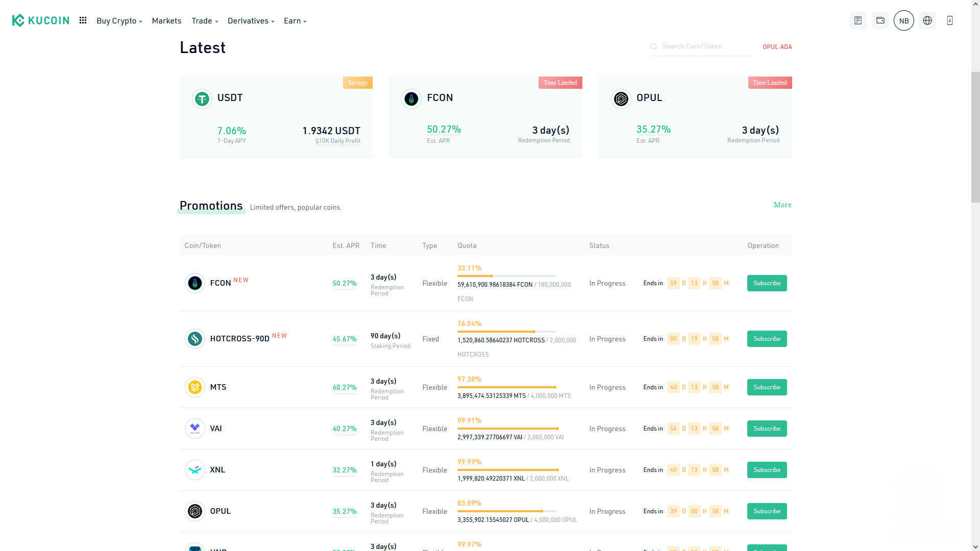Screen dimensions: 980x551
Task: Click the ADA quick search link
Action: pyautogui.click(x=786, y=47)
